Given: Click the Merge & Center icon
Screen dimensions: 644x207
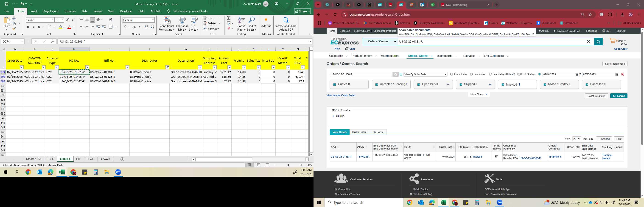Looking at the screenshot, I should [111, 27].
